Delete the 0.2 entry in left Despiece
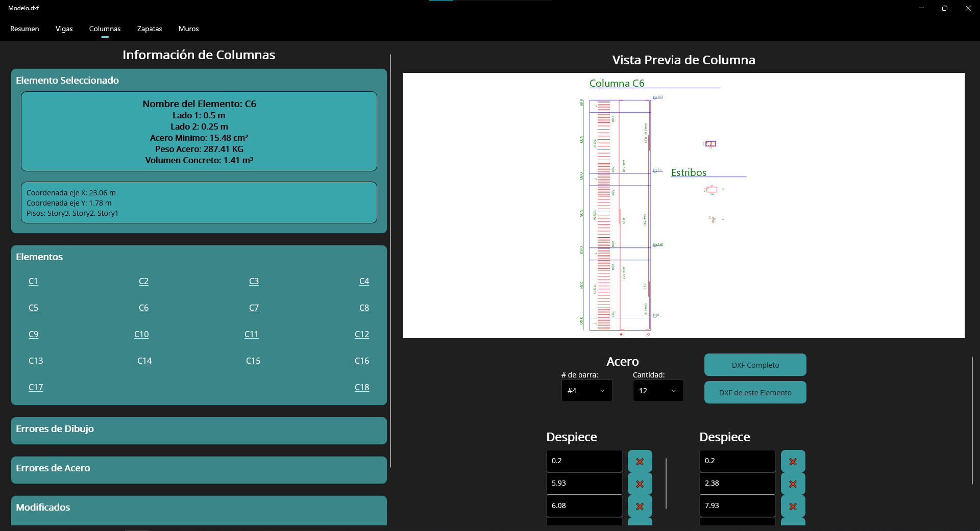The width and height of the screenshot is (980, 531). pos(640,461)
